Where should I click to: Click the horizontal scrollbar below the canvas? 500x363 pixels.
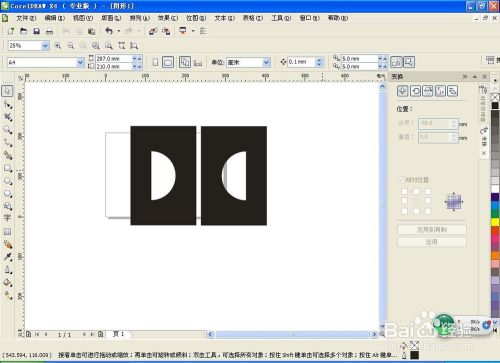click(x=292, y=334)
